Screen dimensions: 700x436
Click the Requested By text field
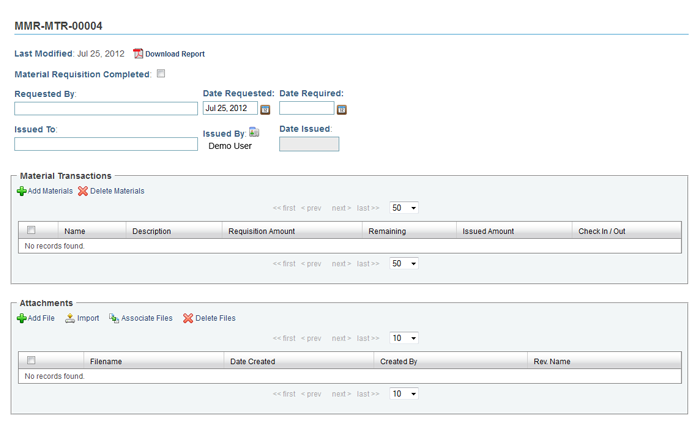[x=106, y=108]
